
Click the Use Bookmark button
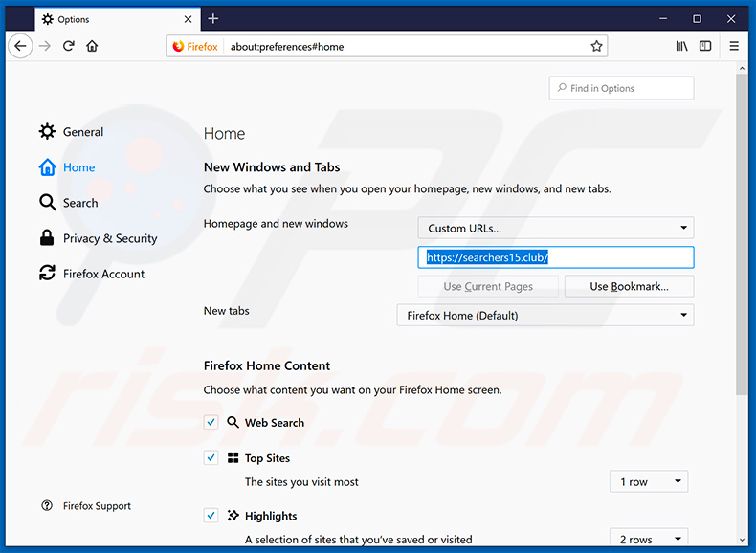coord(629,286)
